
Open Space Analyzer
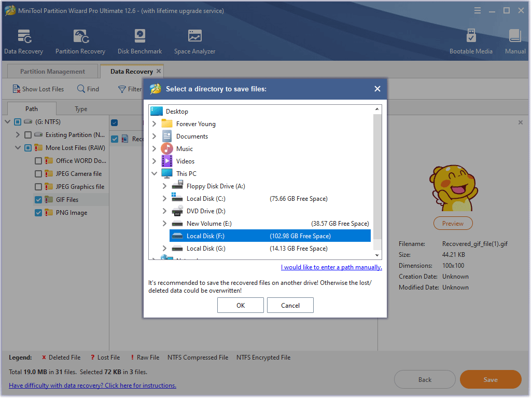(194, 40)
